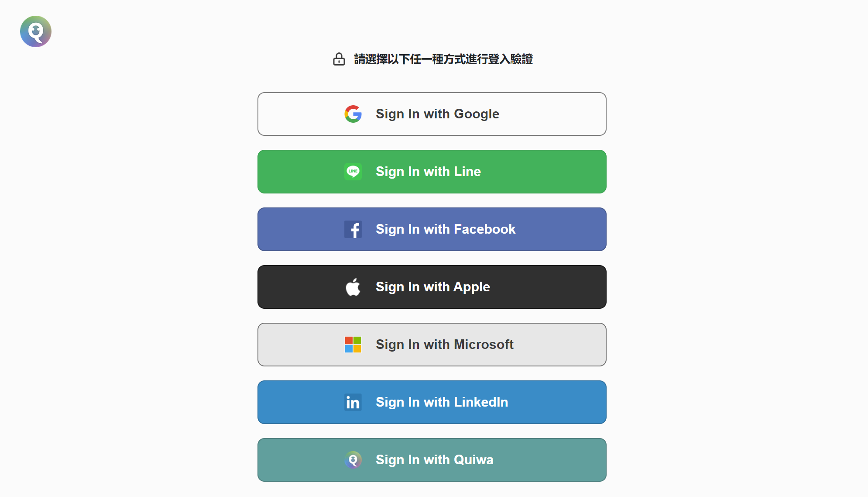Click the green LINE chat bubble icon
This screenshot has height=497, width=868.
click(353, 172)
